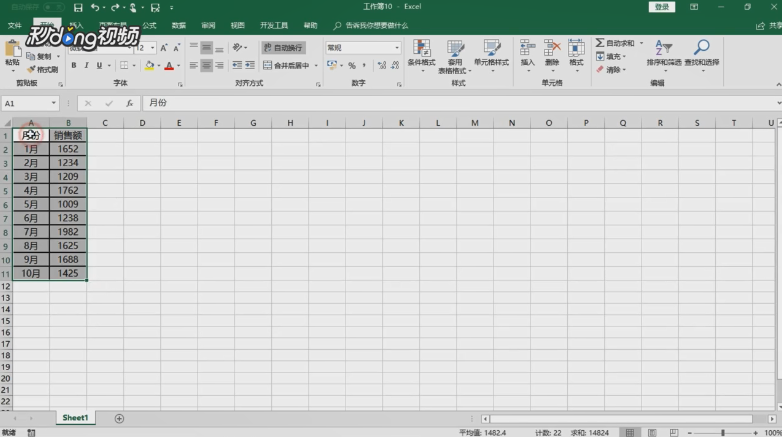Open Sort and Filter (排序和筛选)
This screenshot has height=437, width=782.
pyautogui.click(x=664, y=54)
